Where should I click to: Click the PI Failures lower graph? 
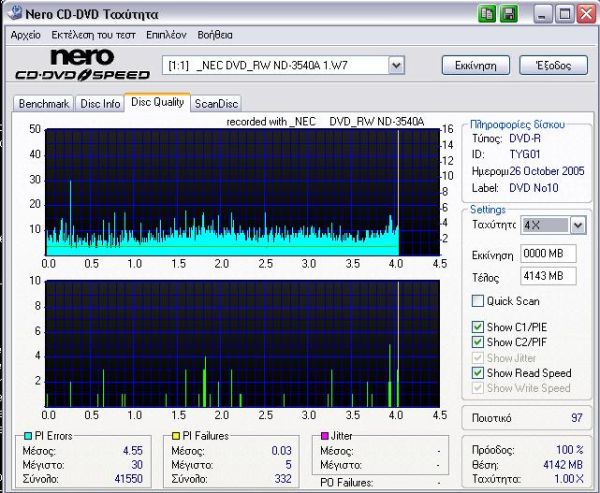pos(243,344)
